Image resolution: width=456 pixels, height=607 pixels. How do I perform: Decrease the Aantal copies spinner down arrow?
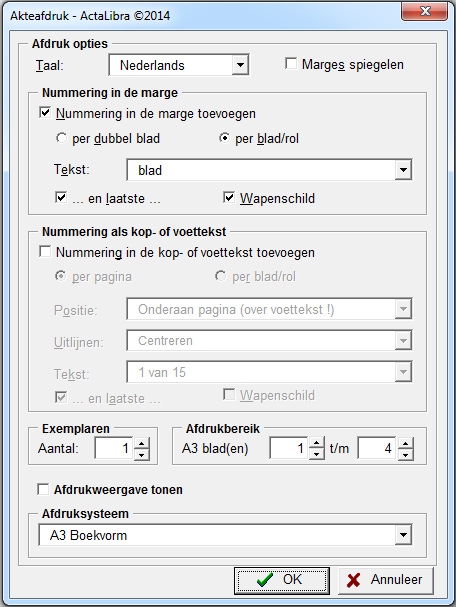[x=142, y=454]
